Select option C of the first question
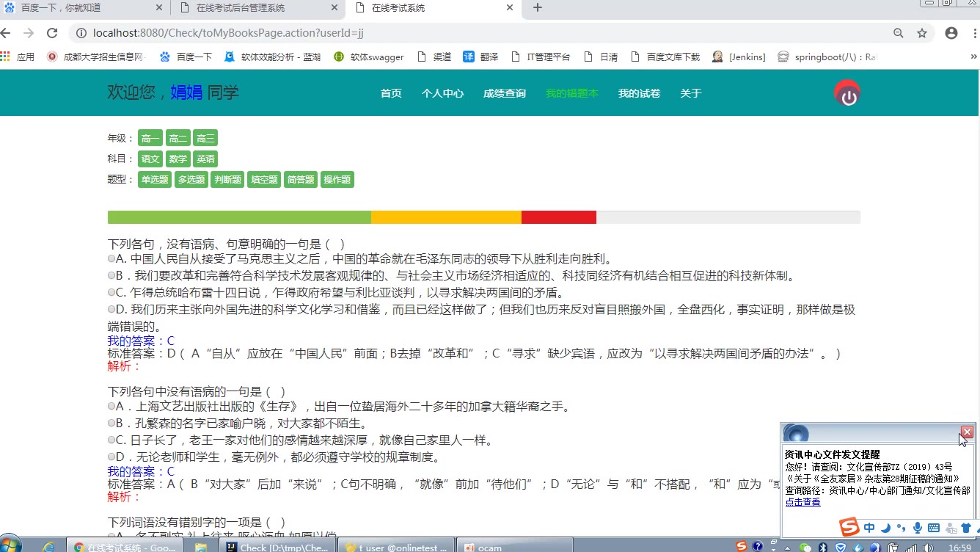 pos(111,293)
